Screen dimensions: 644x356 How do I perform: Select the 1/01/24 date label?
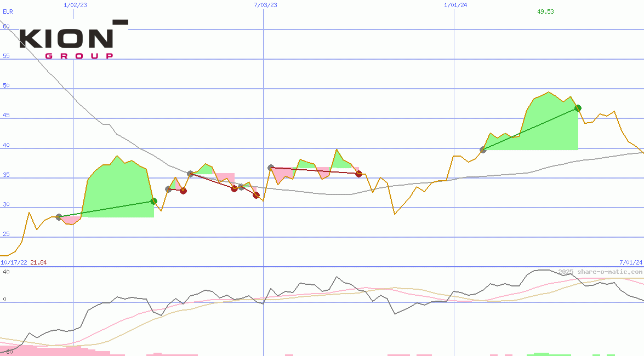455,5
